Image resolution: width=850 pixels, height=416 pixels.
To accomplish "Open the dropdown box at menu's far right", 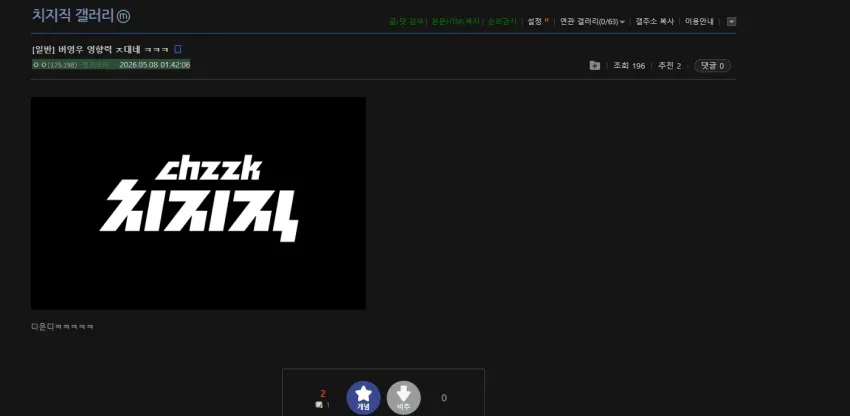I will coord(731,22).
